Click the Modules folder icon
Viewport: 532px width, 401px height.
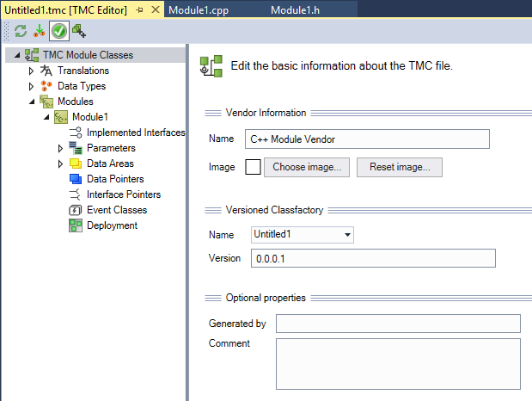pos(46,102)
